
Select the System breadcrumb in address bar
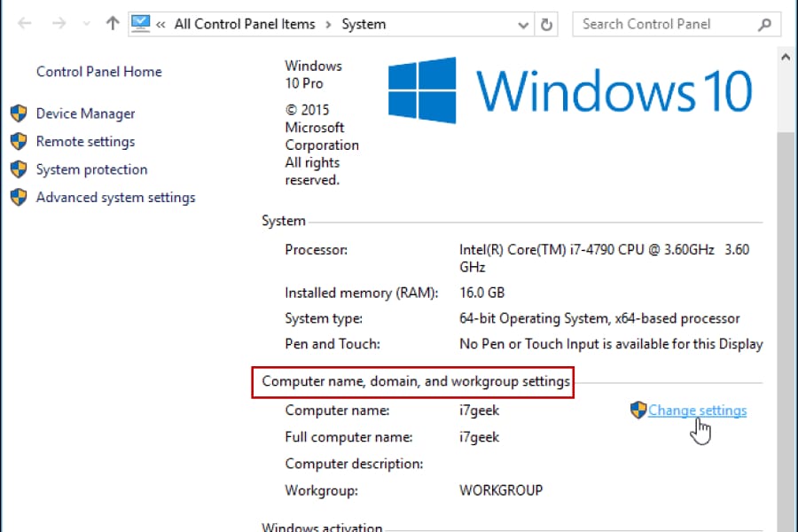coord(364,25)
